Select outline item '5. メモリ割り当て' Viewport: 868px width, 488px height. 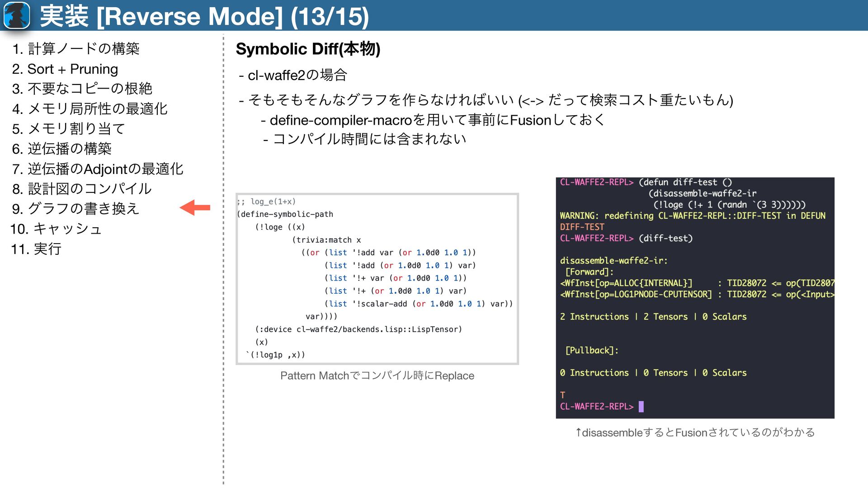coord(68,129)
